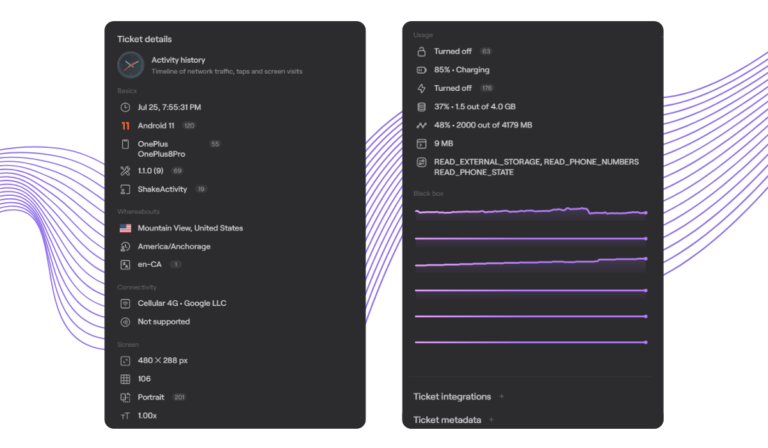Click the network icon beside Cellular 4G
768x448 pixels.
125,303
